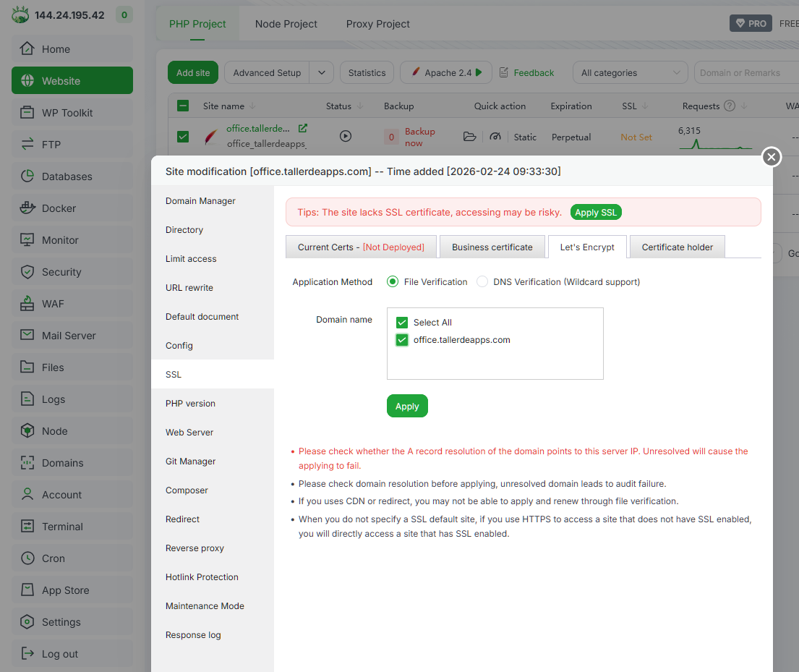Open the Mail Server section
Screen dimensions: 799x672
(x=72, y=335)
